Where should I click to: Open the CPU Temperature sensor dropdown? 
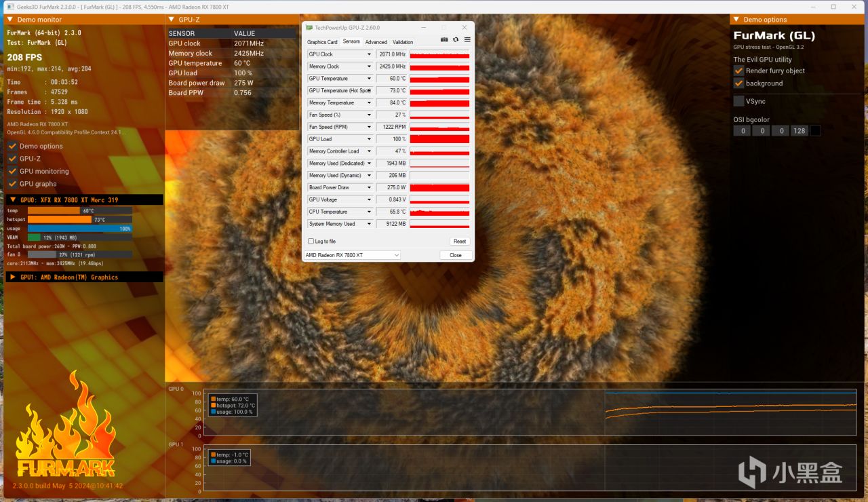pyautogui.click(x=369, y=212)
